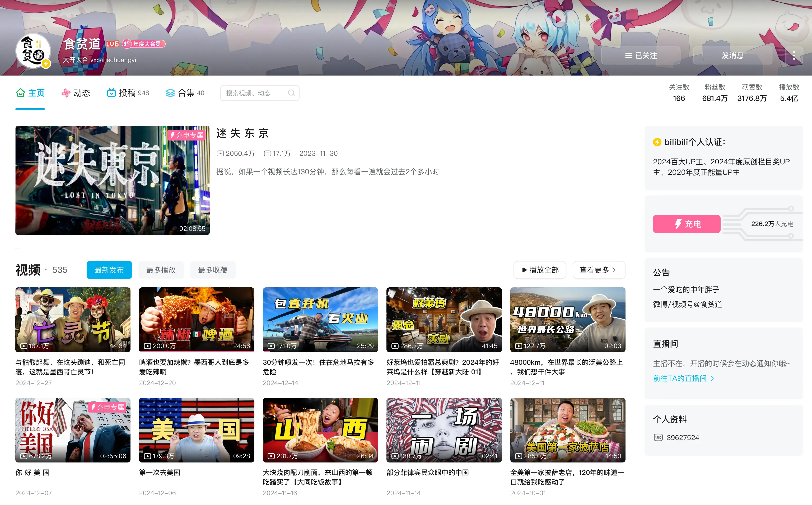Open the 辣椒啤酒 video thumbnail
812x505 pixels.
pyautogui.click(x=197, y=320)
